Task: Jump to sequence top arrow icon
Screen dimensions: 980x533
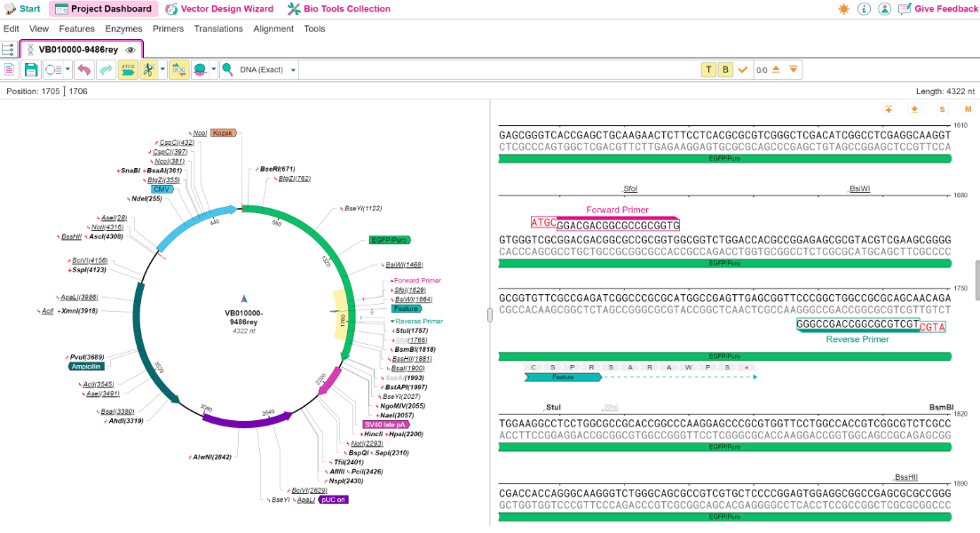Action: click(888, 109)
